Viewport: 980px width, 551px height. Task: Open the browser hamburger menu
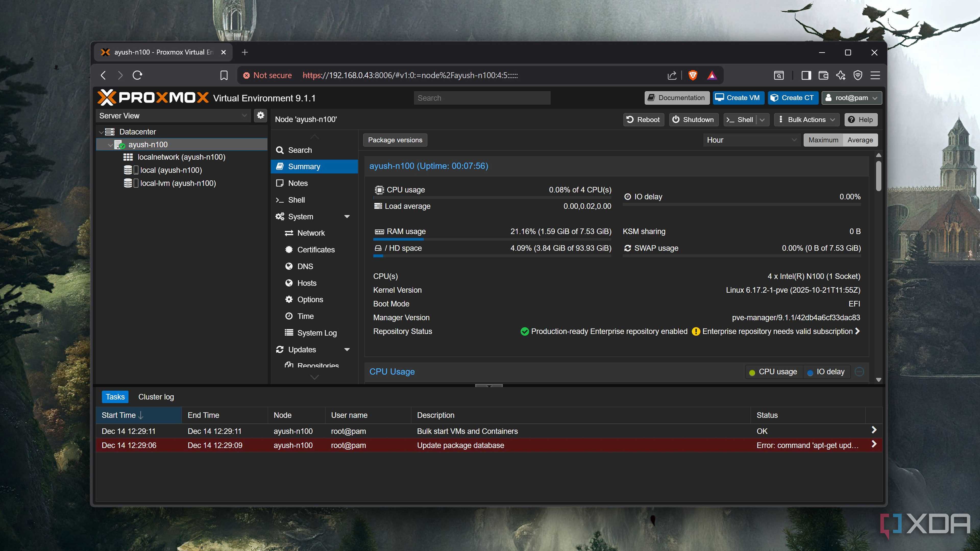(x=875, y=75)
